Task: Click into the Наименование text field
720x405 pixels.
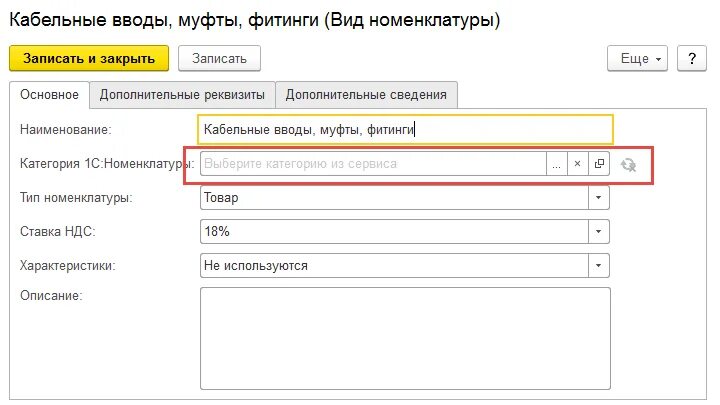Action: [x=405, y=129]
